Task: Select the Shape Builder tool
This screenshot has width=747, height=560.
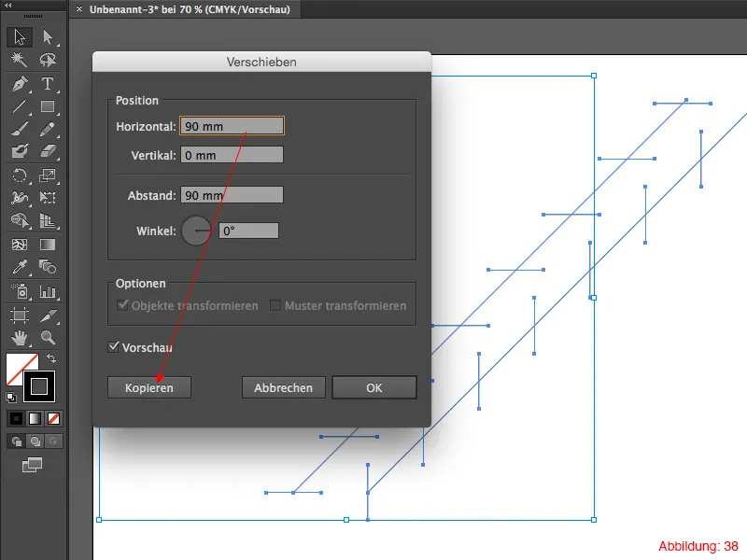Action: [x=20, y=220]
